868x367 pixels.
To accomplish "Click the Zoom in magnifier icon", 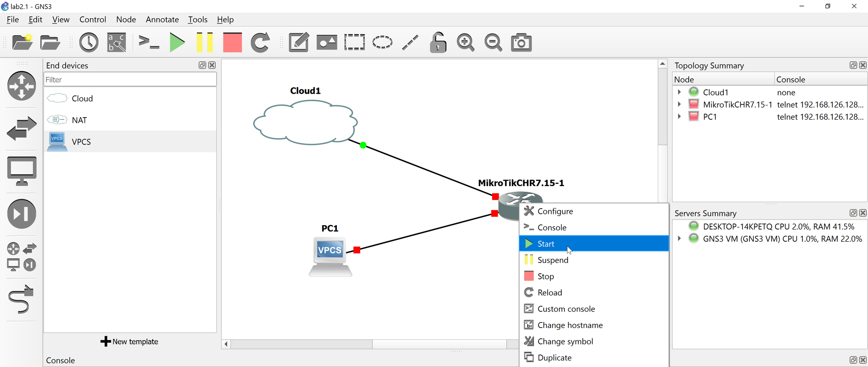I will 466,43.
